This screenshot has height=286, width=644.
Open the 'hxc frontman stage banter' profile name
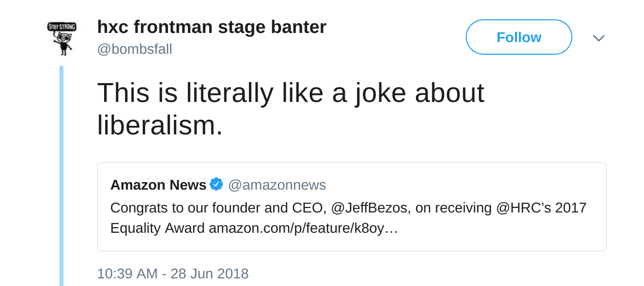pos(211,27)
